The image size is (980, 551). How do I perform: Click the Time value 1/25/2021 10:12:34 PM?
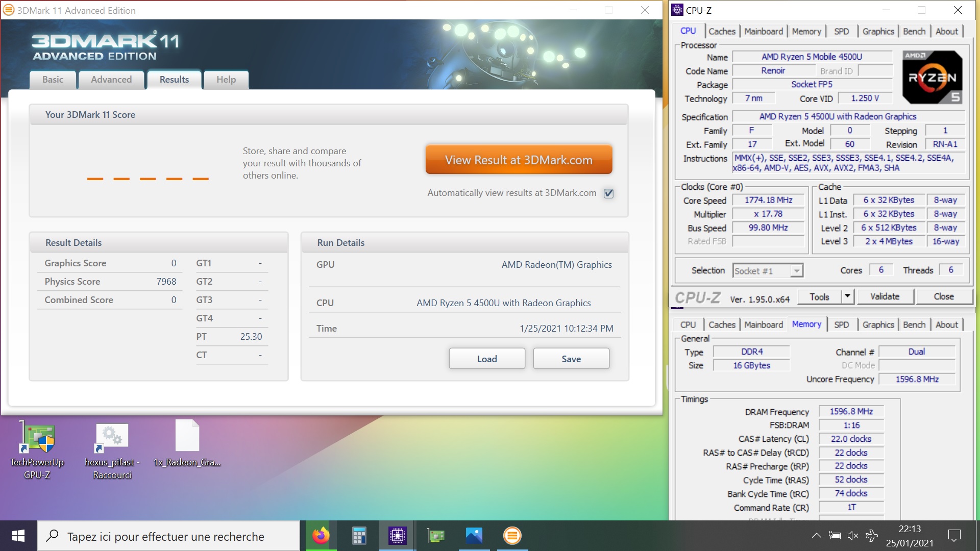(x=567, y=329)
